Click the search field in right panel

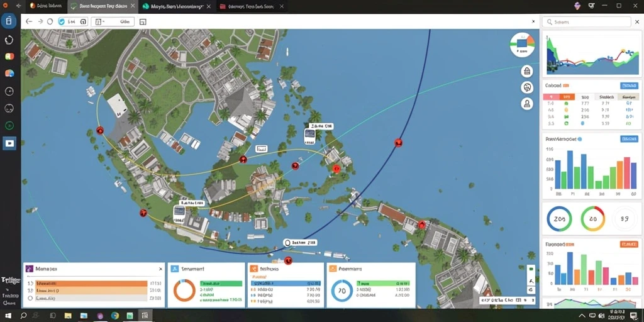(x=587, y=22)
